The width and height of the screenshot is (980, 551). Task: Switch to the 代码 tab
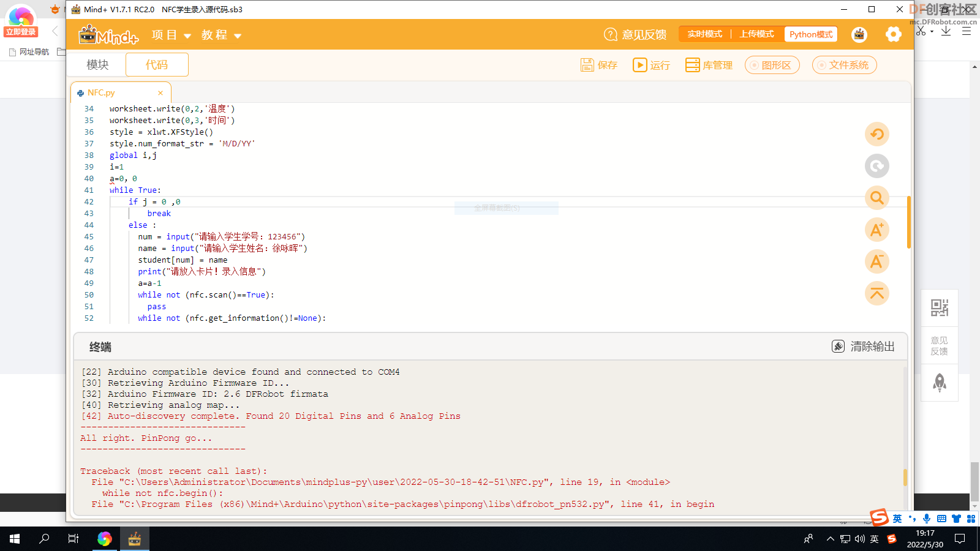tap(157, 64)
